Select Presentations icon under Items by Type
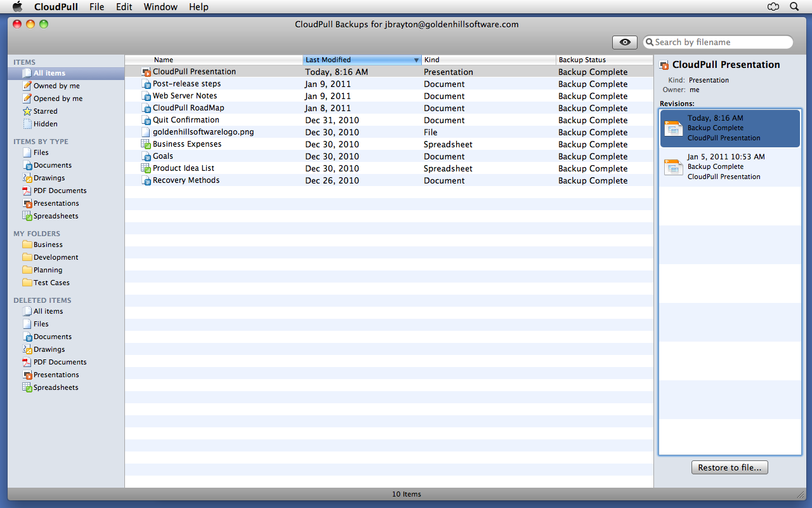The height and width of the screenshot is (508, 812). 27,203
